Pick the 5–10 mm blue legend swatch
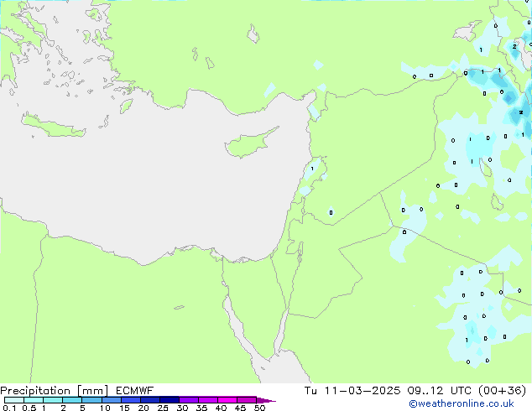532x411 pixels. 91,400
